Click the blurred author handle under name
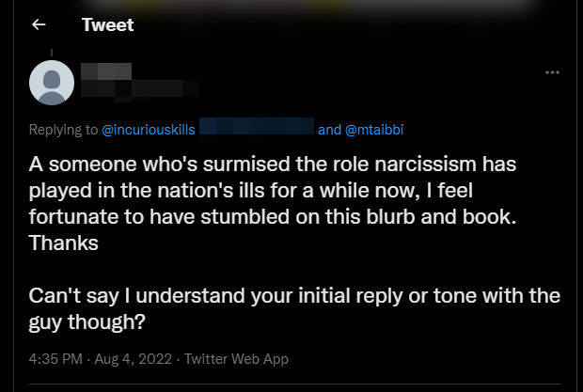The height and width of the screenshot is (392, 583). (141, 91)
